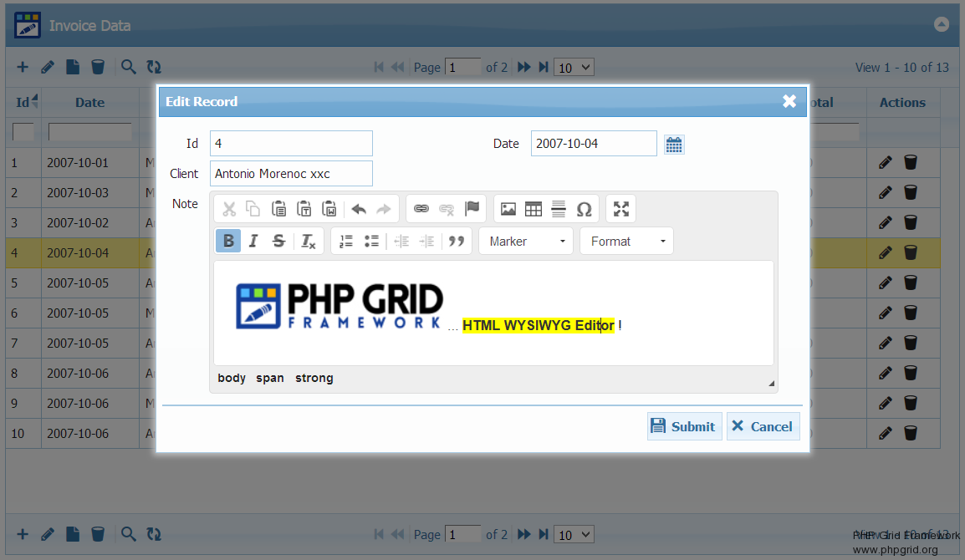Apply Block Quote formatting
This screenshot has height=560, width=965.
(457, 242)
